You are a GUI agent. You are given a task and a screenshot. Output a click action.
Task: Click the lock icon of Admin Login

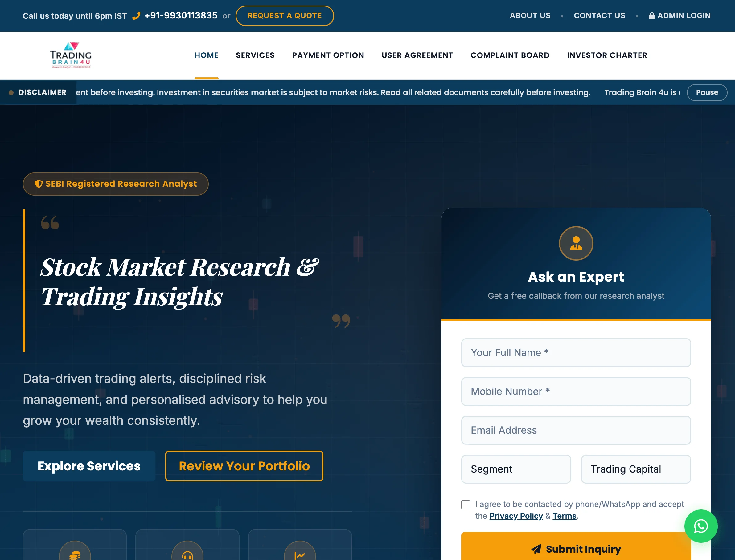(651, 16)
